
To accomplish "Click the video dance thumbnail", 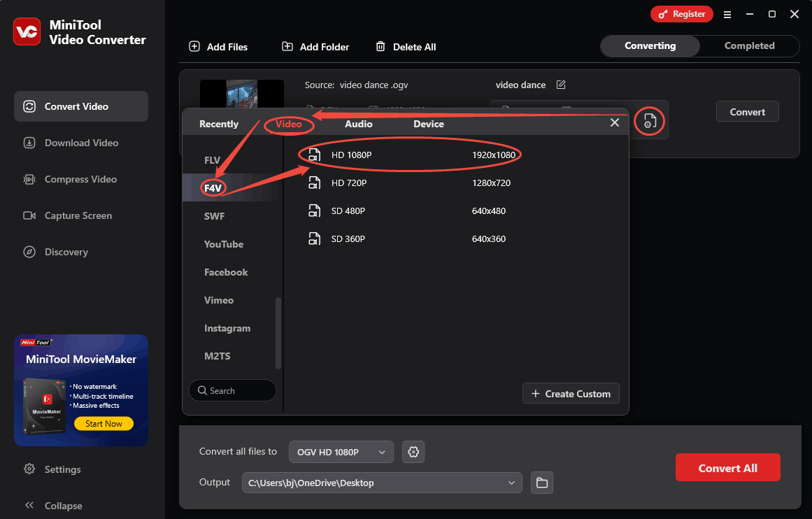I will click(242, 94).
